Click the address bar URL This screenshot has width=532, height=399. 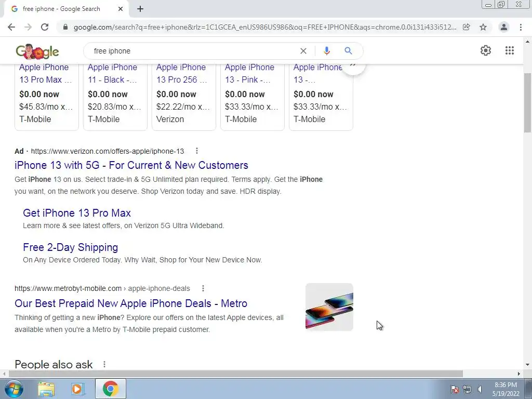pos(264,27)
